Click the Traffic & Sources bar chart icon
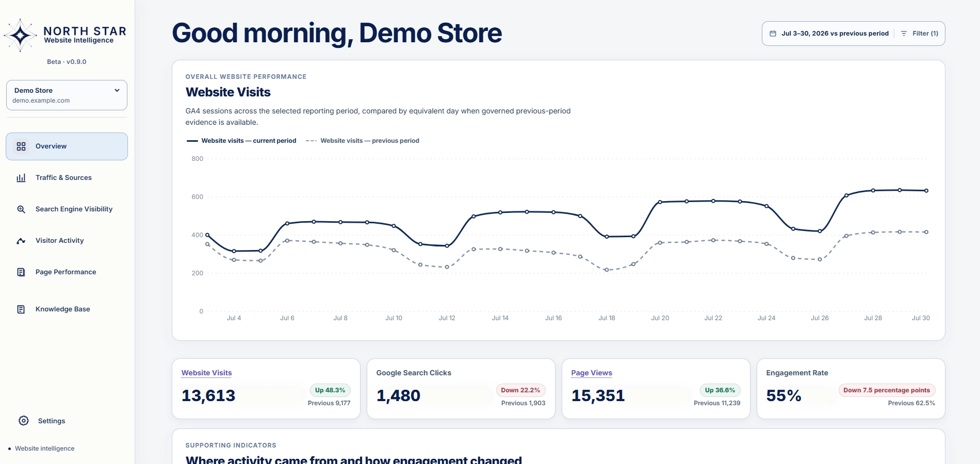The image size is (980, 464). coord(21,178)
